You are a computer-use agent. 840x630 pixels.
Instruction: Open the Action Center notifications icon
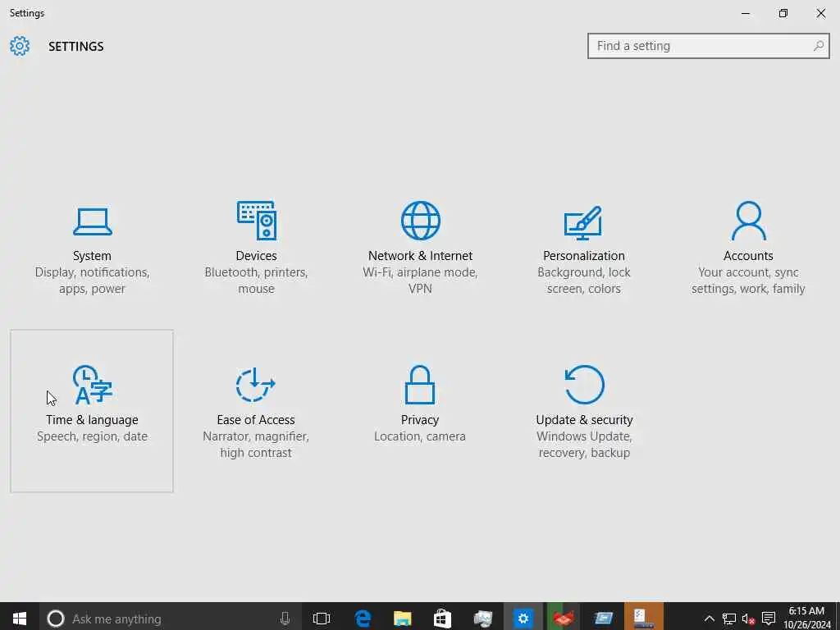pos(769,619)
